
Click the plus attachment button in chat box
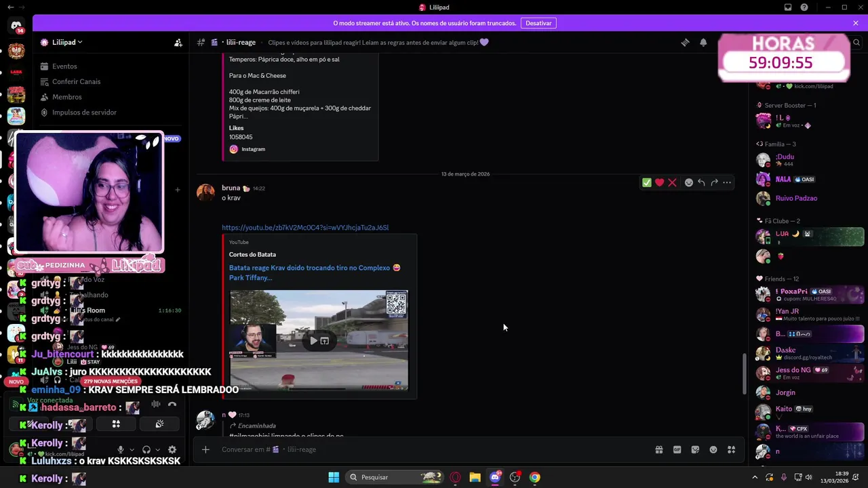[x=205, y=449]
